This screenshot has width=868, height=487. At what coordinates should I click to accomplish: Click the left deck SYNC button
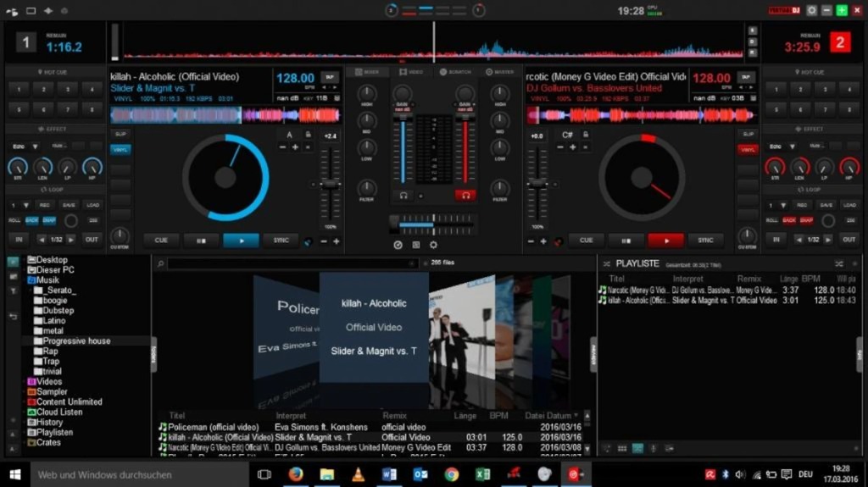[x=281, y=241]
